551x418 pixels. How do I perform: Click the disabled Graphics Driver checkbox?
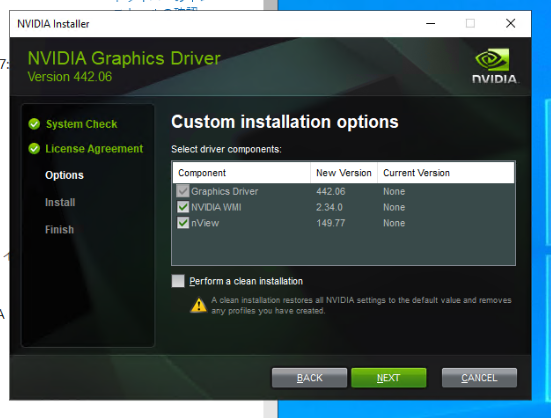[183, 191]
